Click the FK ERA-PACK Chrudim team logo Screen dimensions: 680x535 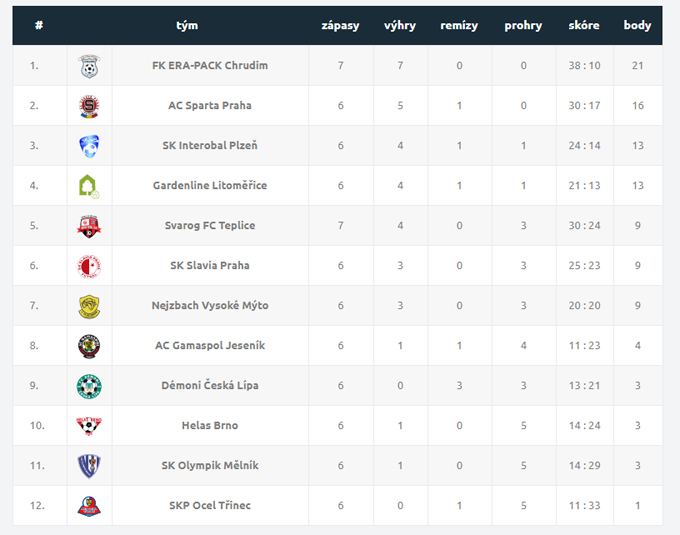[x=89, y=66]
